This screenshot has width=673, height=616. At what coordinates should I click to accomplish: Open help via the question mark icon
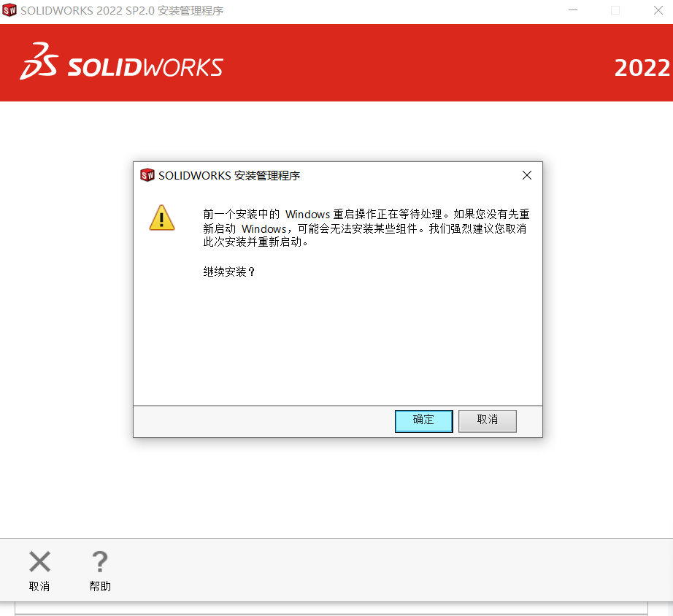coord(100,561)
